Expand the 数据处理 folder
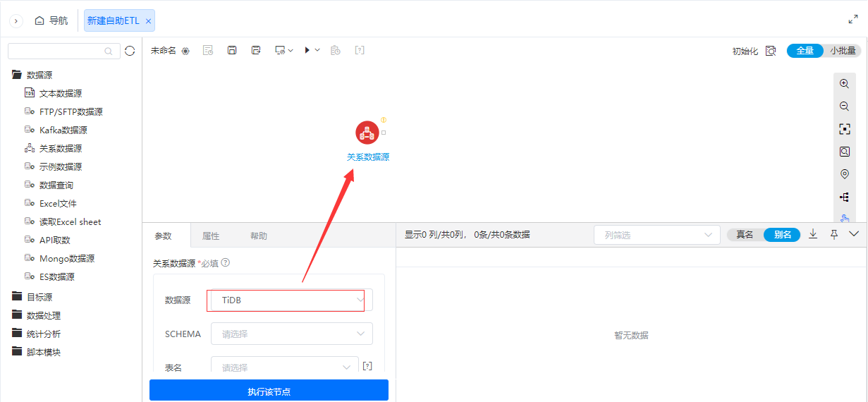Viewport: 868px width, 402px height. pyautogui.click(x=36, y=315)
